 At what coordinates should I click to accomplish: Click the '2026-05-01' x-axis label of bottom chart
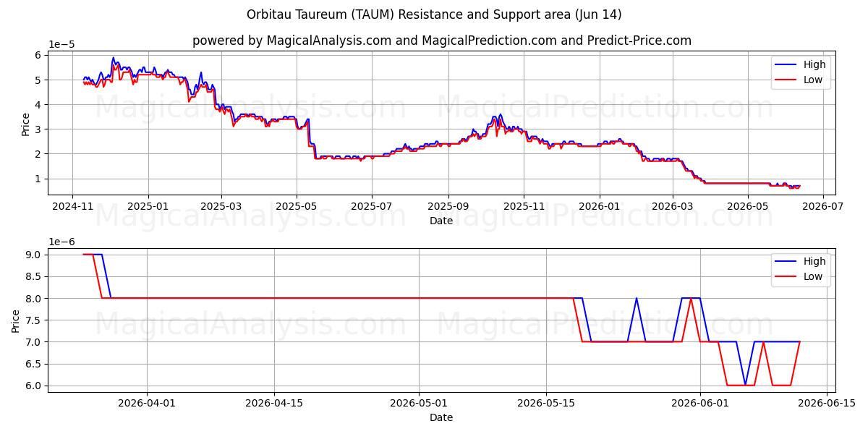tap(419, 404)
